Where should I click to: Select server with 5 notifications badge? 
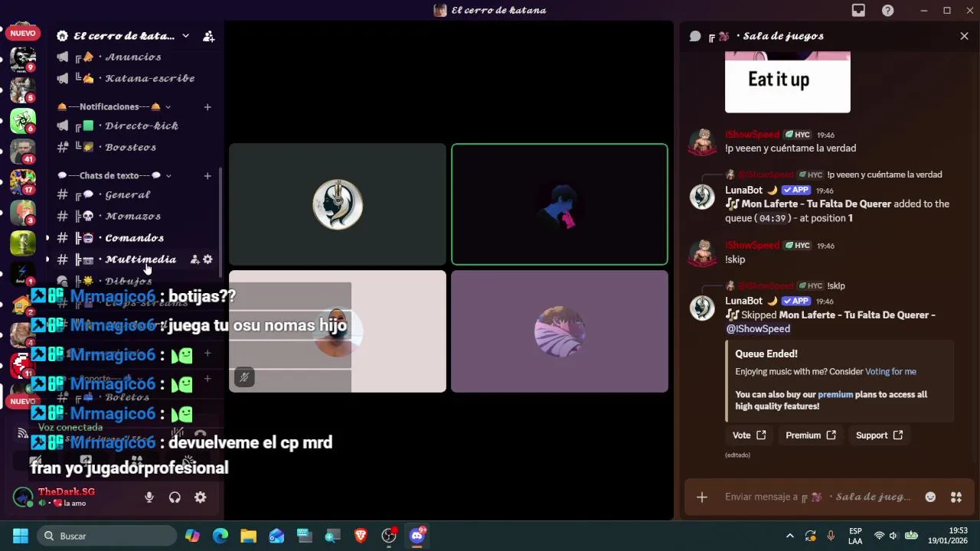(x=22, y=90)
